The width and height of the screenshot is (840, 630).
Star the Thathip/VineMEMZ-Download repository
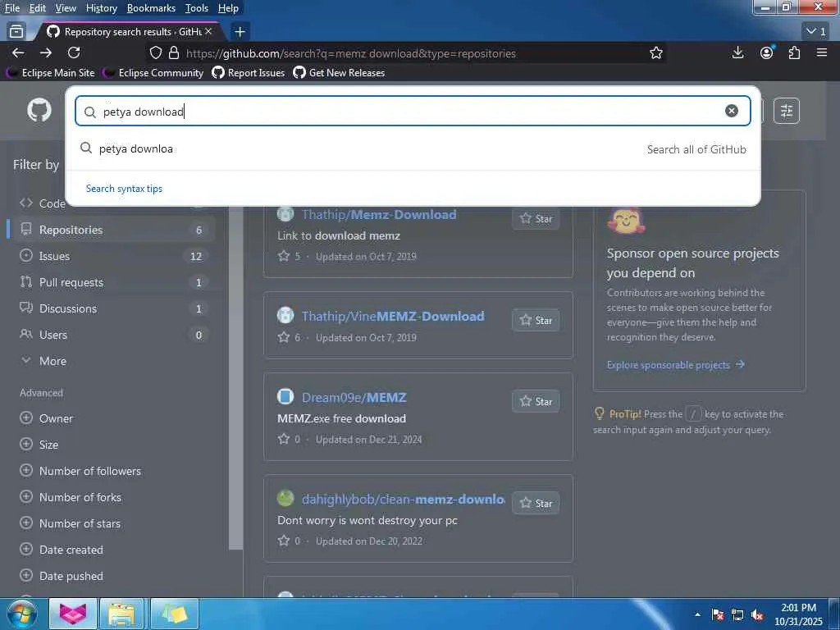[x=536, y=321]
